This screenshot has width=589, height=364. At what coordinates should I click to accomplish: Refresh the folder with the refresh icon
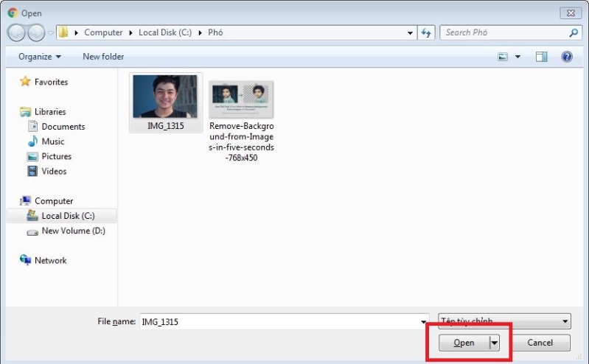coord(426,32)
